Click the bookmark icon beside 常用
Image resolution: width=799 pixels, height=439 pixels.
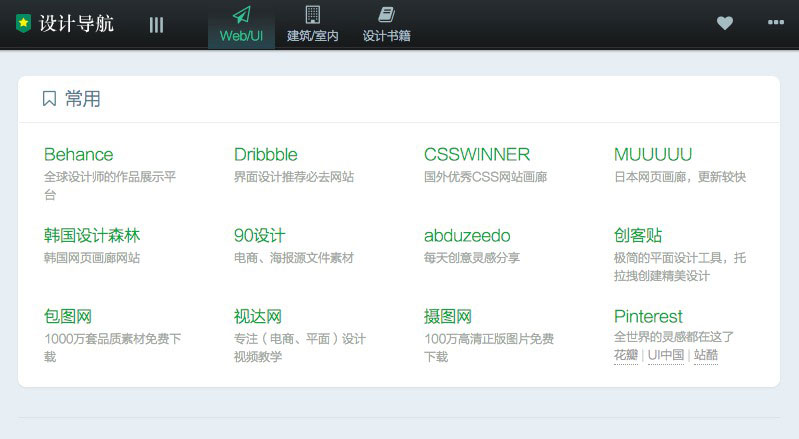click(49, 99)
